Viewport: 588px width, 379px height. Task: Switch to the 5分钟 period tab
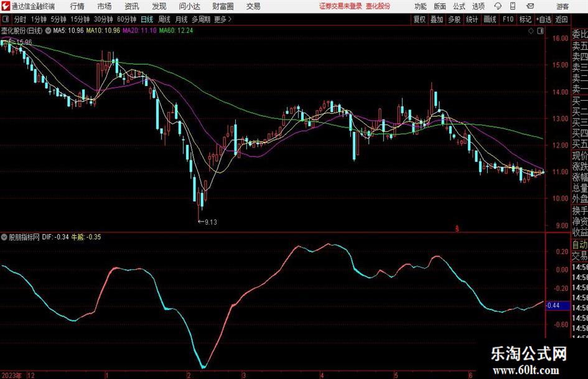click(58, 19)
